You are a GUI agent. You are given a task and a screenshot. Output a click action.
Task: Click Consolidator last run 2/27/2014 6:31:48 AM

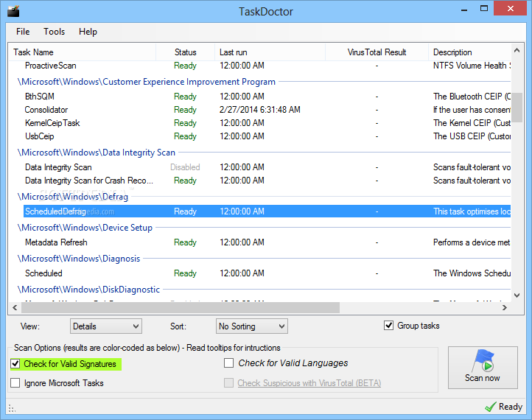tap(260, 110)
